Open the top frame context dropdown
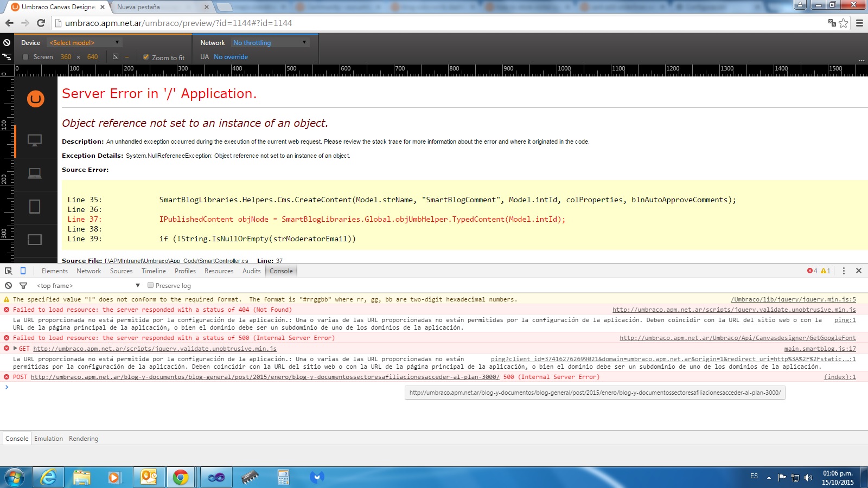Screen dimensions: 868x488 point(88,285)
